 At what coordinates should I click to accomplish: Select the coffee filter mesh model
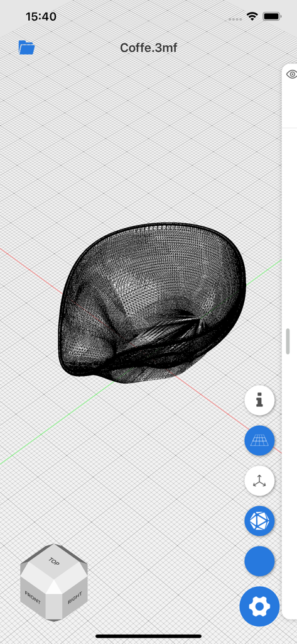tap(152, 302)
